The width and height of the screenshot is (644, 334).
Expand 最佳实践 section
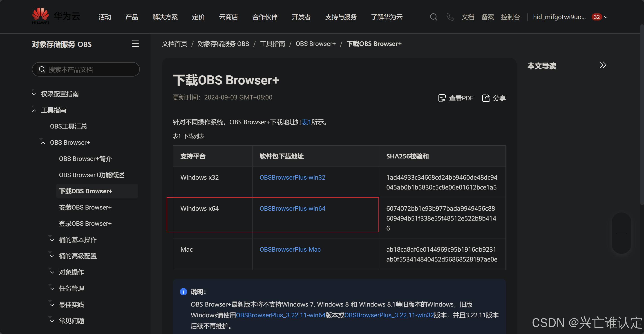[52, 305]
